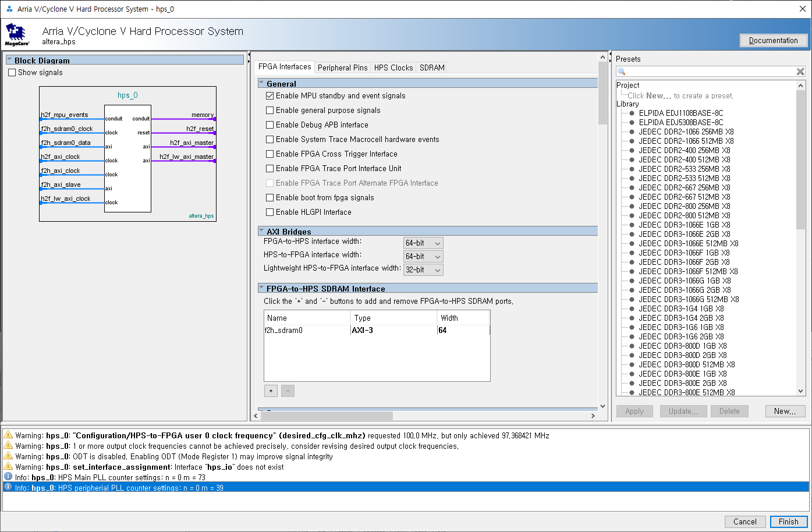This screenshot has height=532, width=812.
Task: Select preset ELPIDA EDJ5308BASE-8C
Action: (680, 122)
